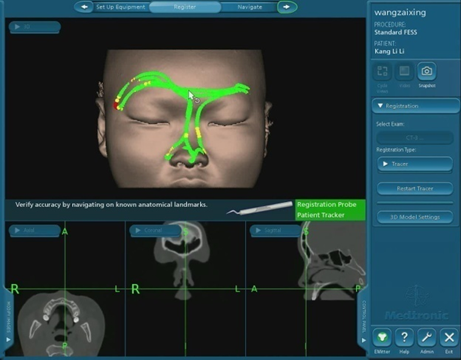
Task: Expand the Tracer registration type
Action: 415,164
